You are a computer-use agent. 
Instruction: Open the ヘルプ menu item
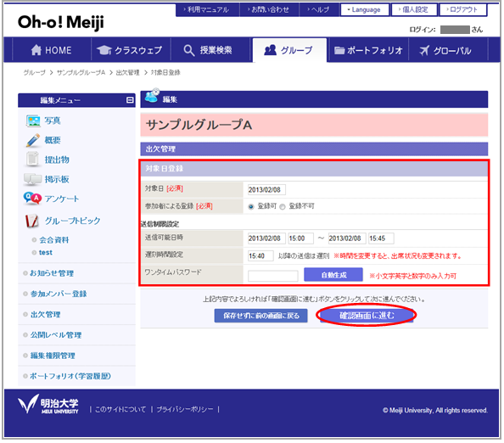tap(319, 9)
